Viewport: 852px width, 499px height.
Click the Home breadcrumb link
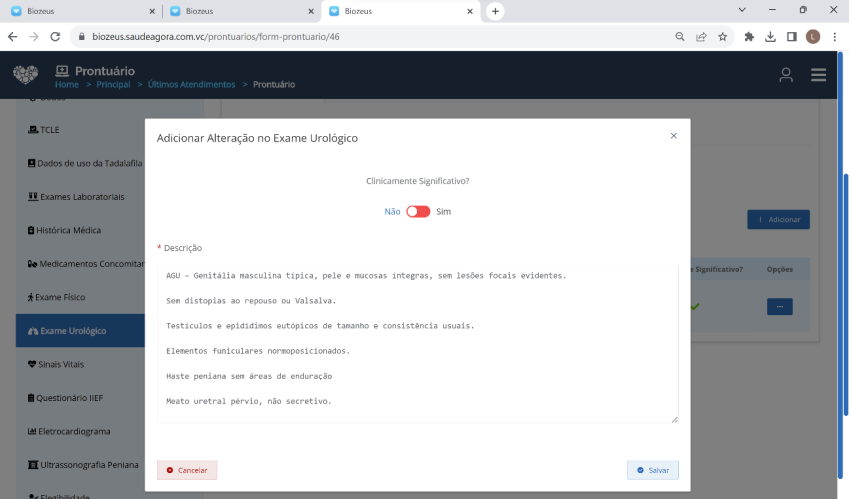[66, 85]
